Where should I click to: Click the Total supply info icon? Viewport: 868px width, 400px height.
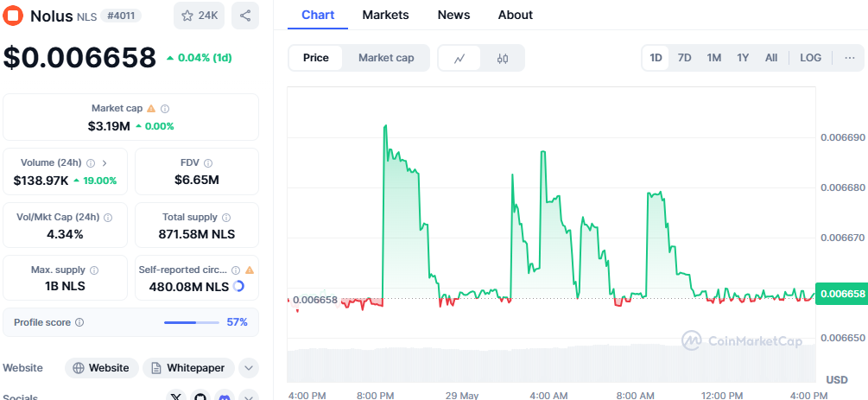tap(226, 218)
